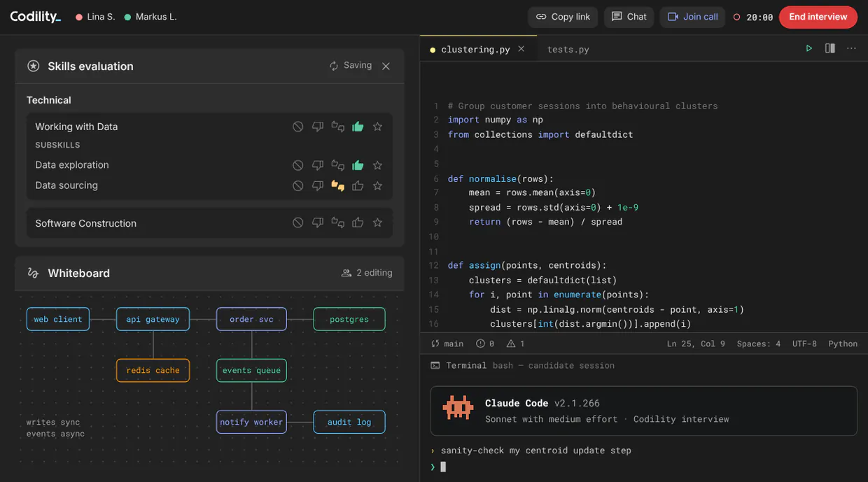Give Working with Data a star rating
Image resolution: width=868 pixels, height=482 pixels.
pyautogui.click(x=378, y=127)
